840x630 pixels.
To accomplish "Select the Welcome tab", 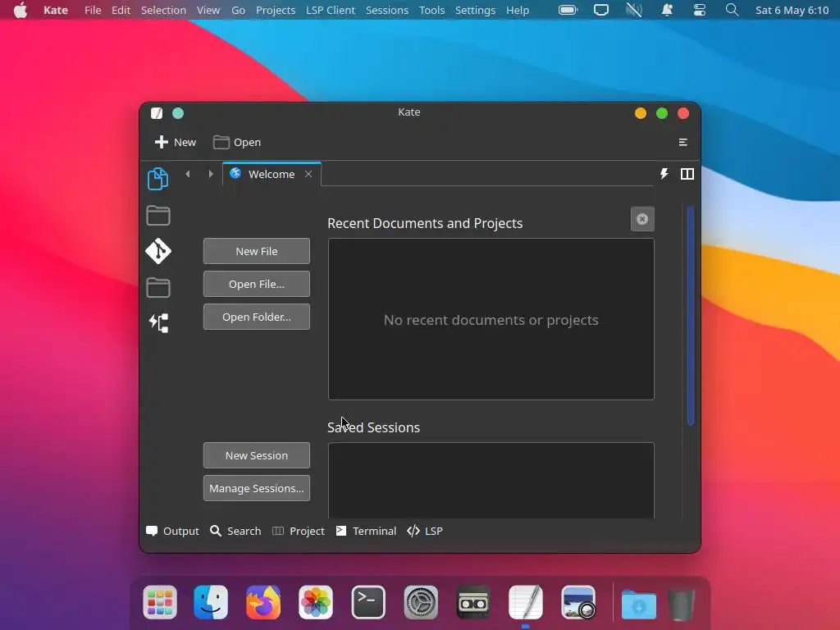I will [272, 174].
